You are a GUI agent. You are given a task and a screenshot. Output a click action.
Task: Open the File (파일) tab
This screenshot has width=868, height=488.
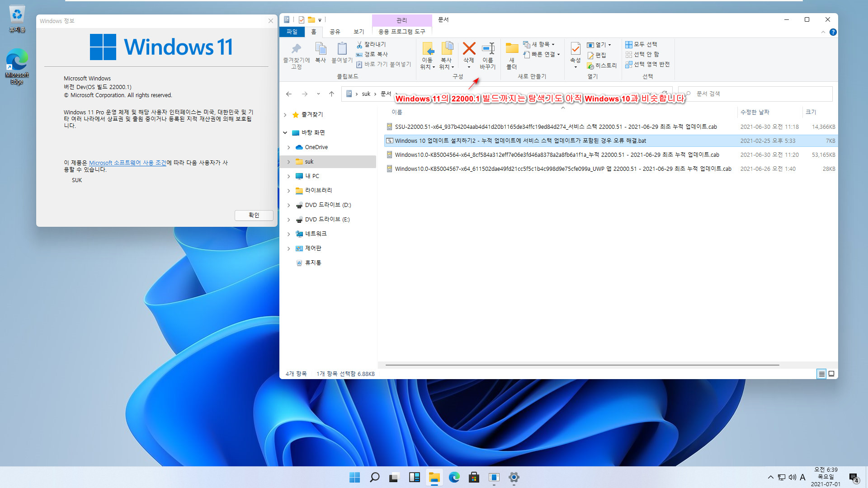[292, 32]
